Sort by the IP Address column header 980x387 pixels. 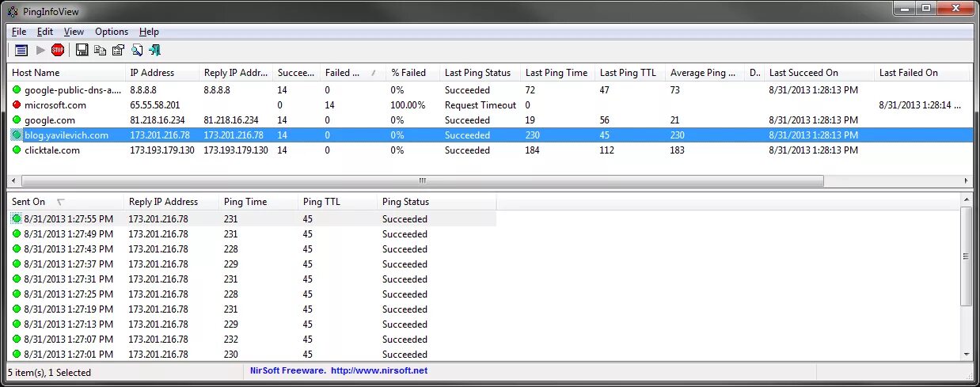coord(162,73)
